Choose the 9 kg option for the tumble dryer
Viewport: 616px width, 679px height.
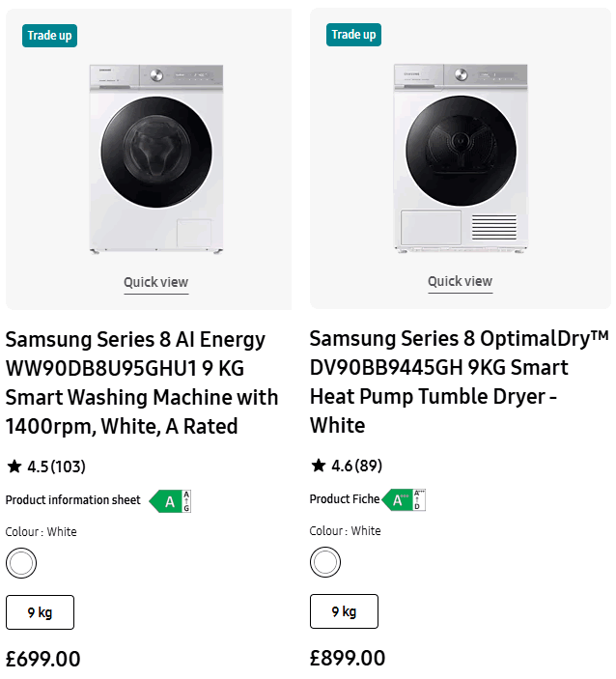pos(344,611)
